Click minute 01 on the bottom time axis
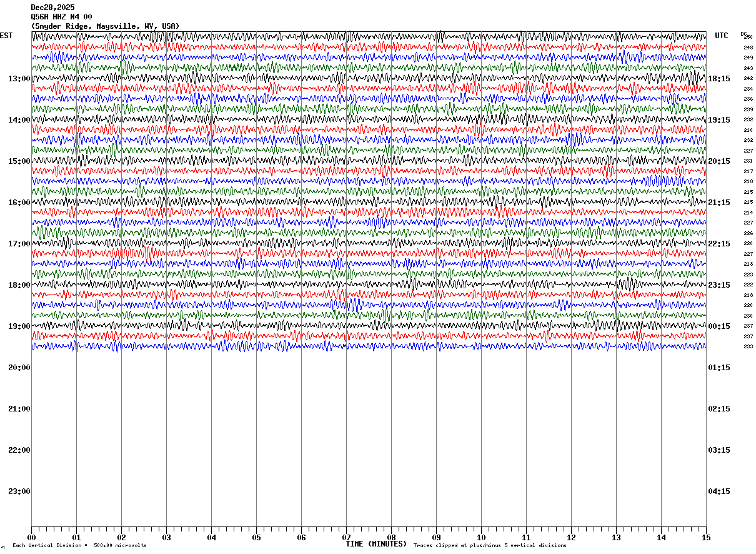 (76, 538)
